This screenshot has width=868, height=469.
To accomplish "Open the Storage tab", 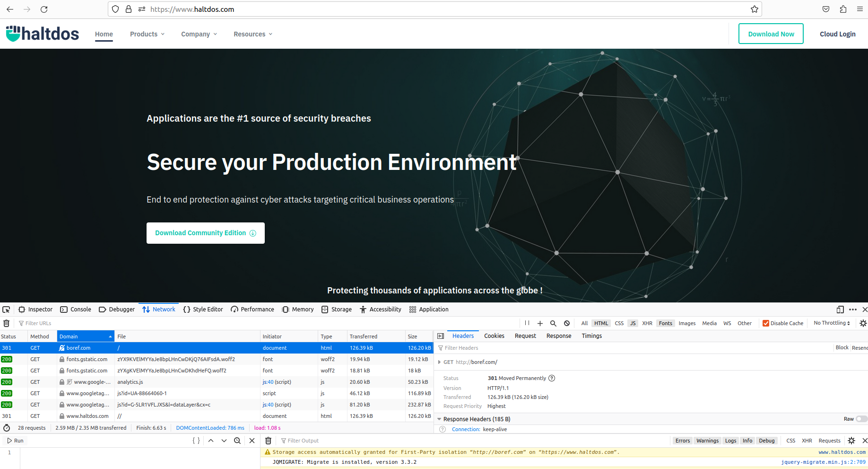I will 337,310.
